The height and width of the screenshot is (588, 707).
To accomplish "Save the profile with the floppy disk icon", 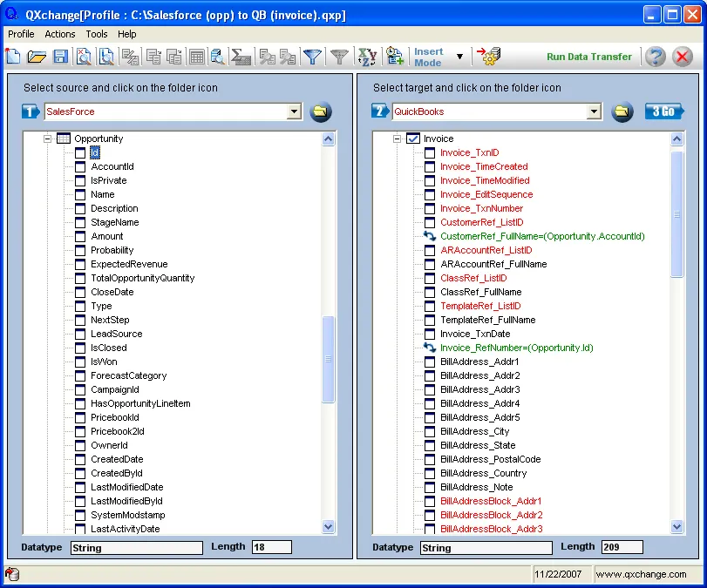I will [60, 57].
